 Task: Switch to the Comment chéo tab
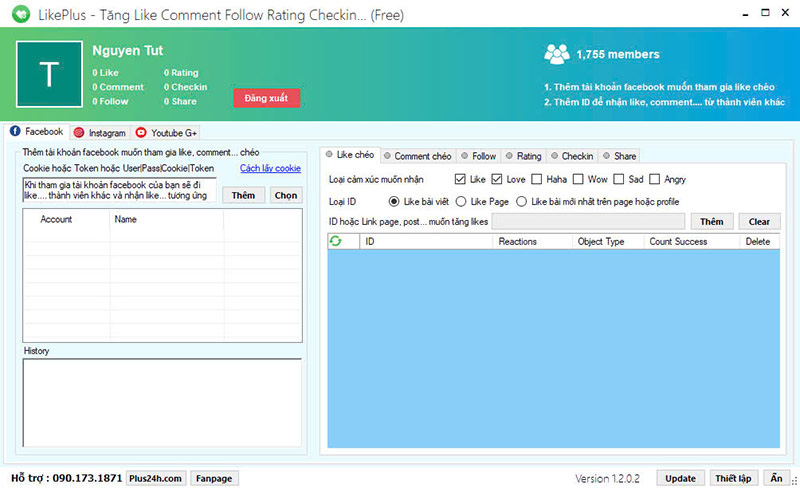pyautogui.click(x=418, y=156)
